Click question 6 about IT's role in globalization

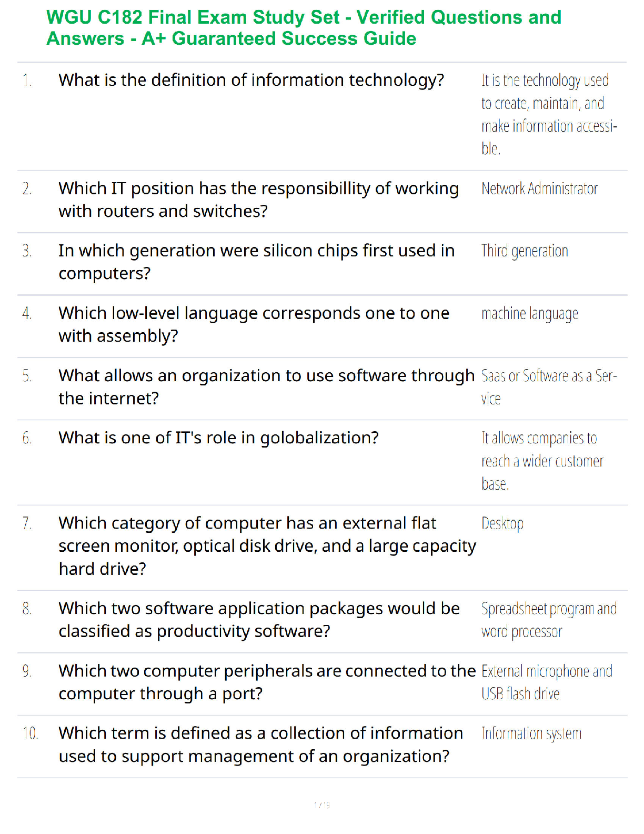pyautogui.click(x=219, y=438)
